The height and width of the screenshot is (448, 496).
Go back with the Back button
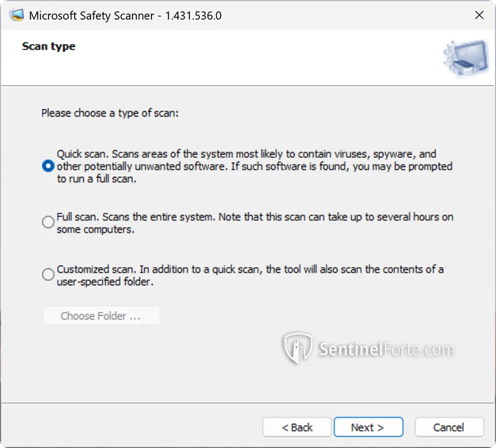(297, 427)
